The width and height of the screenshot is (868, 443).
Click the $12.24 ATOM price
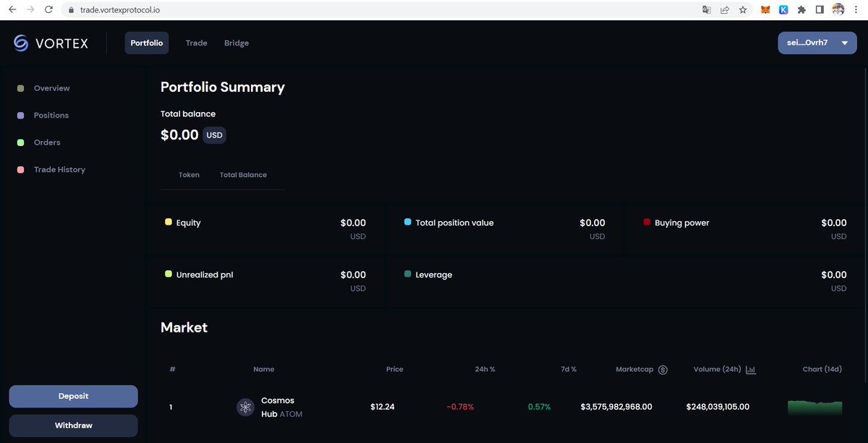point(383,407)
